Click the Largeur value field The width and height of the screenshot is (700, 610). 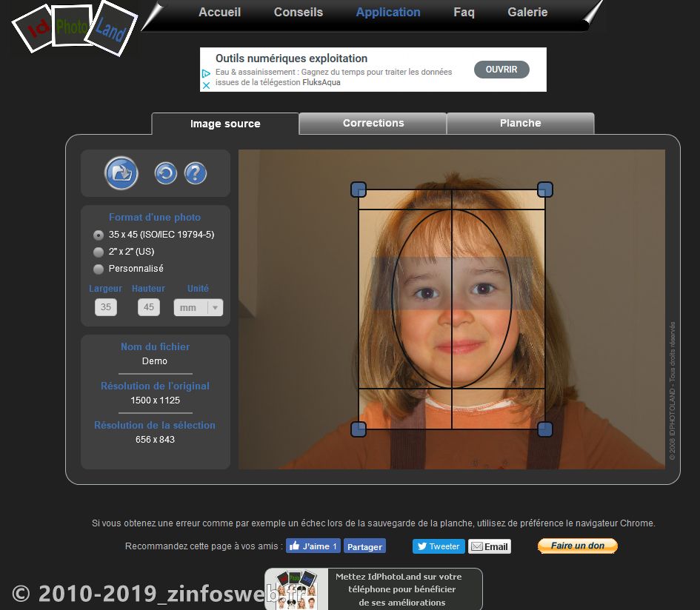click(105, 306)
